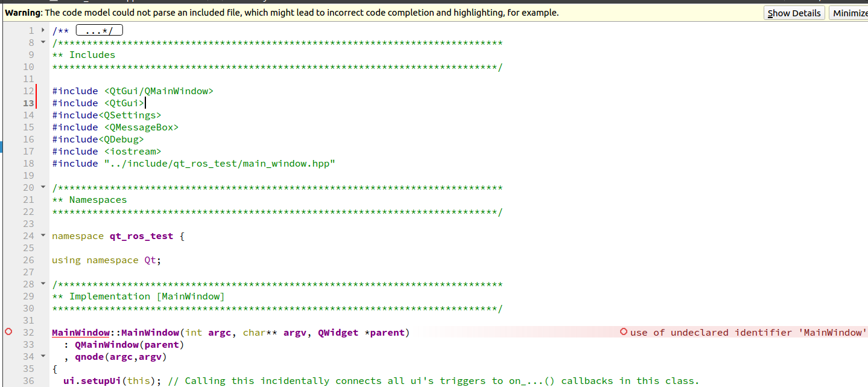Collapse the Implementation comment block at line 28
Screen dimensions: 868x387
(x=43, y=284)
